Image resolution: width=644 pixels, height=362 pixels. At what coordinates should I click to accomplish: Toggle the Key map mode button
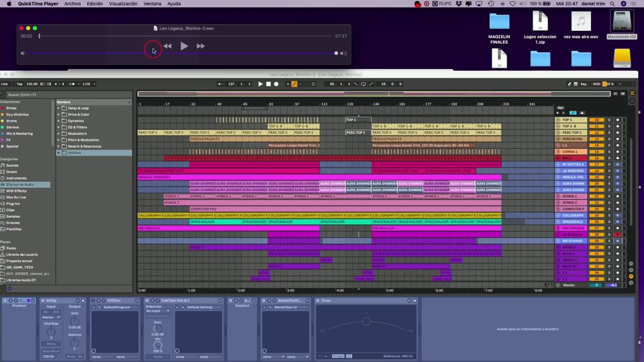tap(584, 84)
